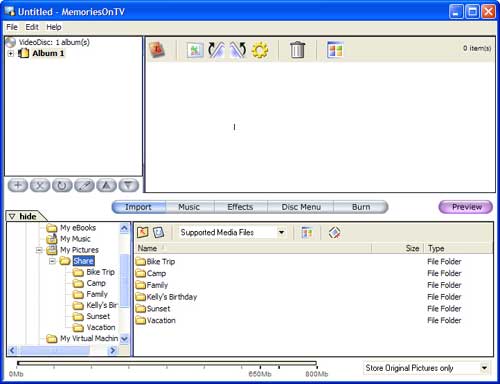Switch to the Burn tab

point(361,207)
